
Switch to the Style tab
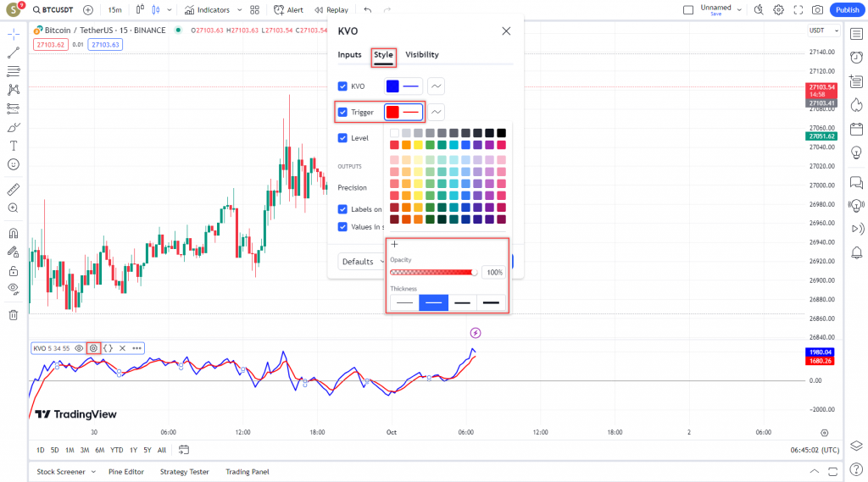(383, 55)
